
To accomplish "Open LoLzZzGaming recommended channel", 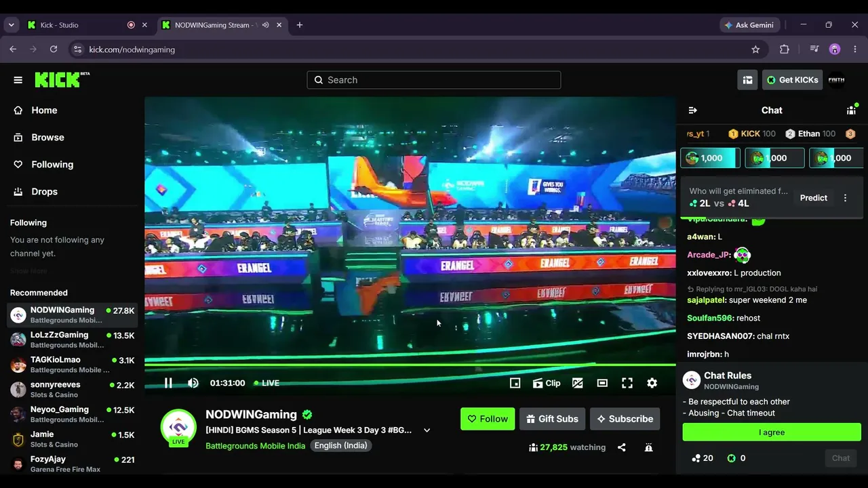I will click(73, 340).
